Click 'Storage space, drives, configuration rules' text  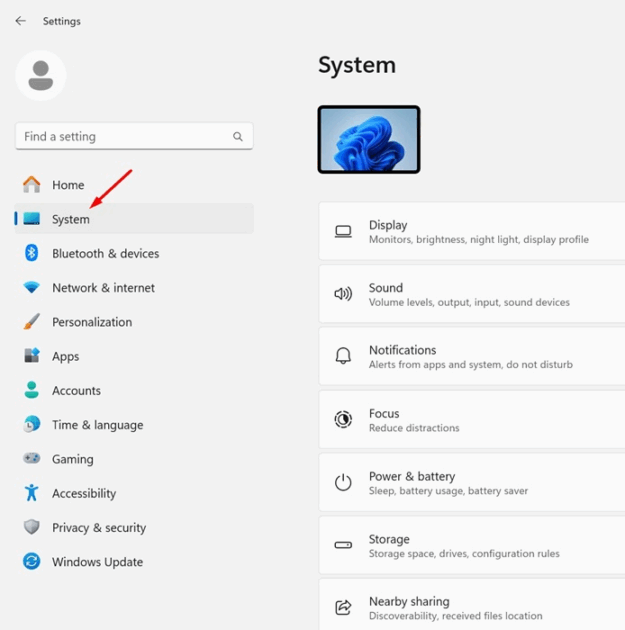coord(464,554)
